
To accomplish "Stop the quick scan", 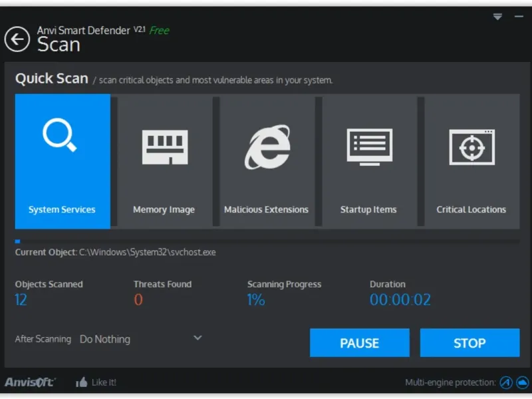I will click(x=469, y=342).
